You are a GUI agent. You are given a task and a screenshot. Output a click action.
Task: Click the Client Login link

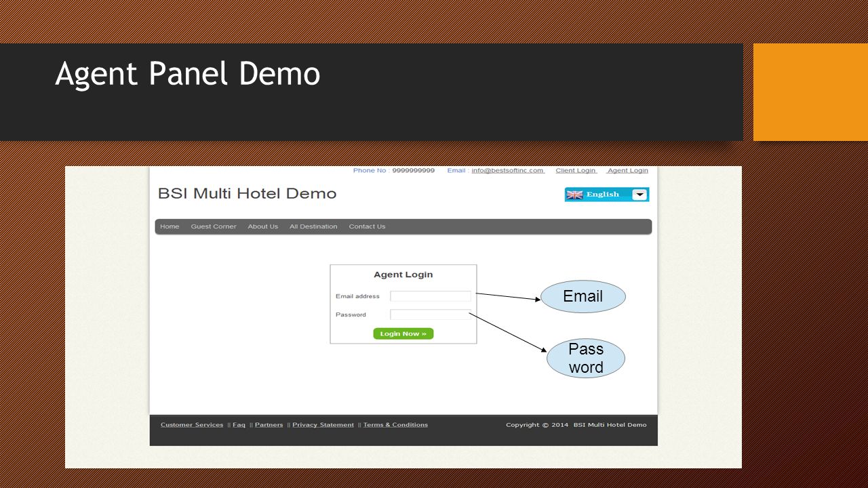[x=576, y=170]
